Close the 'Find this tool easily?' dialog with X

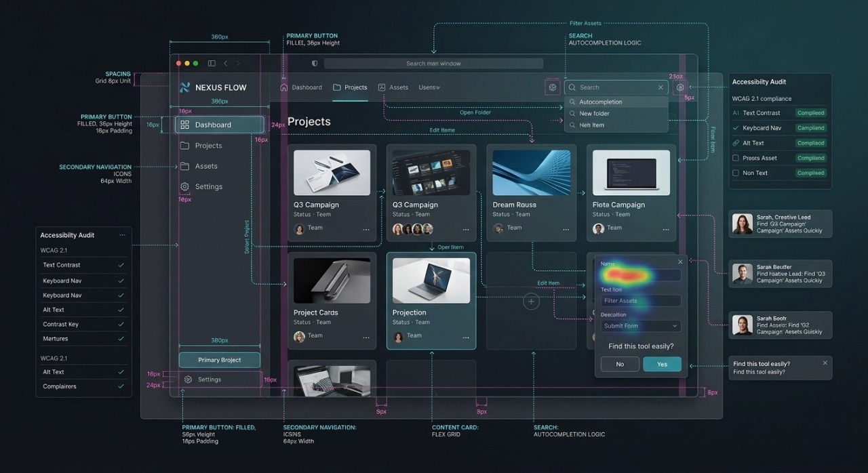[680, 262]
